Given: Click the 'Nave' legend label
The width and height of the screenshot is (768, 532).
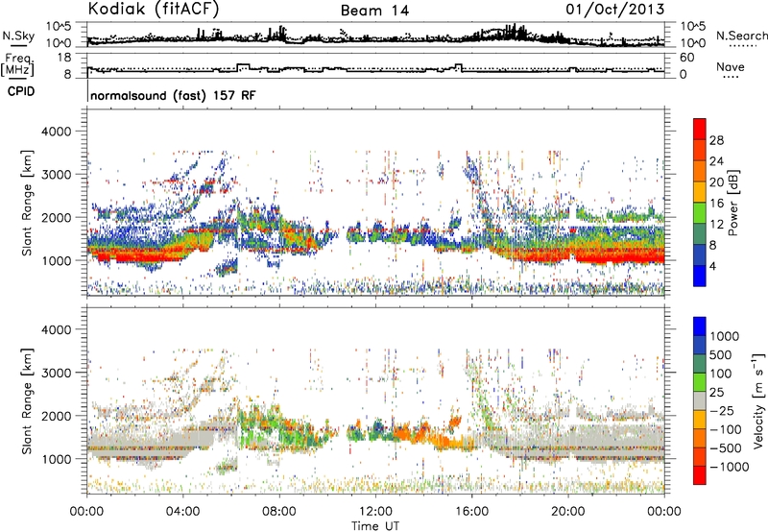Looking at the screenshot, I should (731, 66).
